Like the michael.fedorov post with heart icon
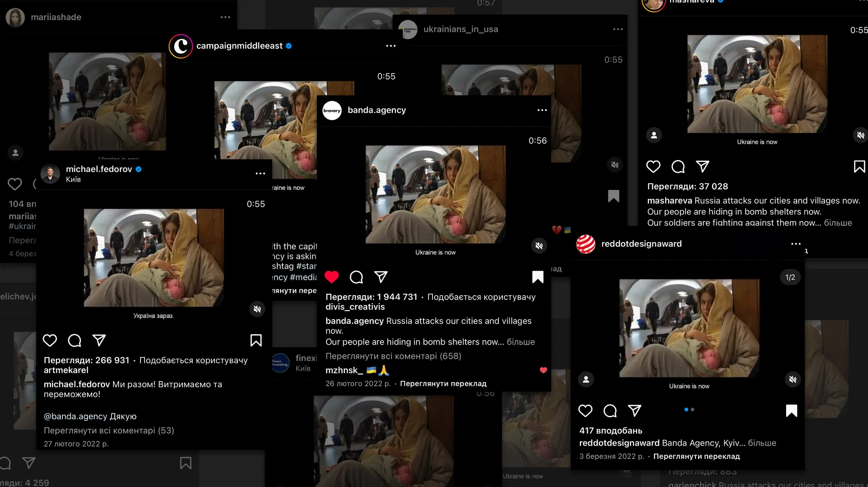 point(50,340)
